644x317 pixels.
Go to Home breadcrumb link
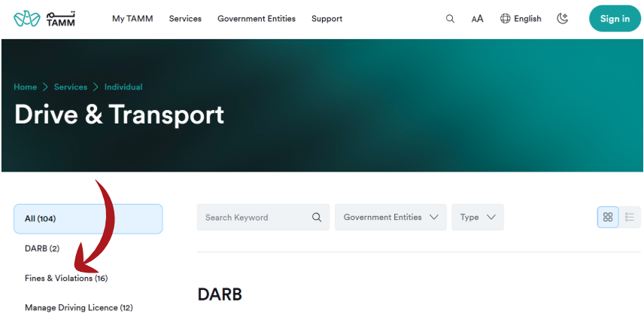(x=25, y=87)
